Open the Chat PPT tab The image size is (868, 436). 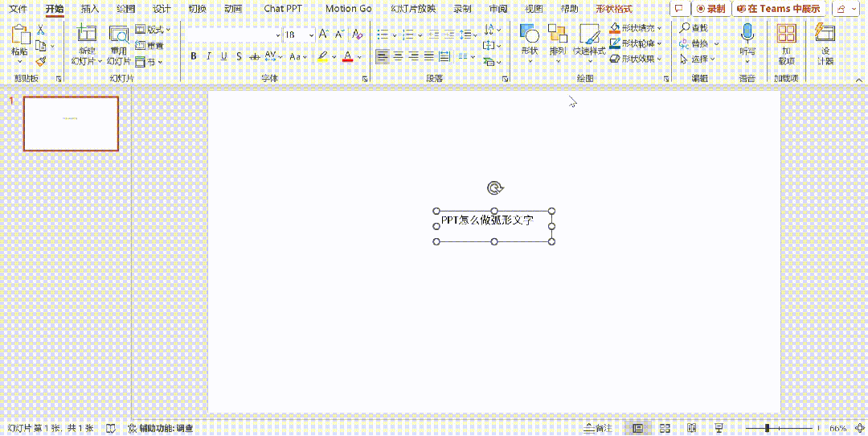click(283, 9)
